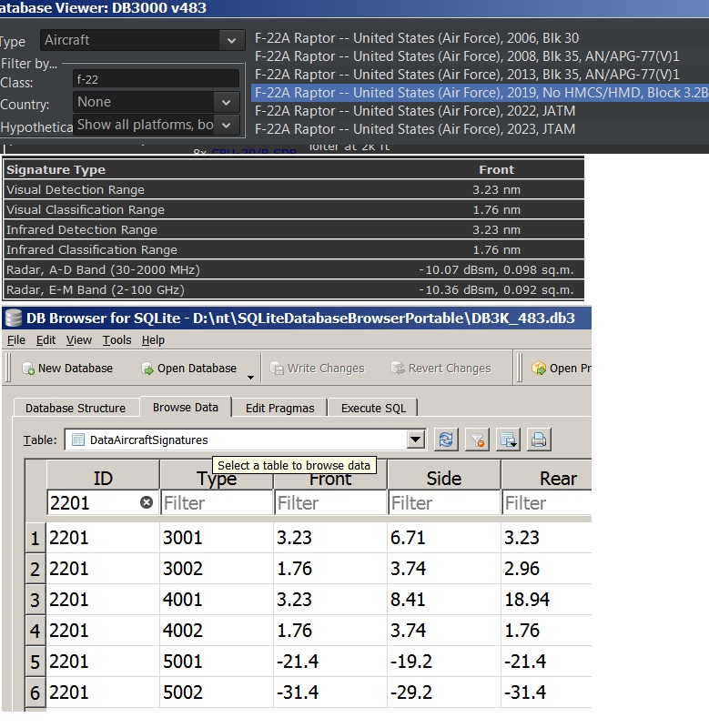Click the Rear cell showing 18.94

tap(547, 600)
